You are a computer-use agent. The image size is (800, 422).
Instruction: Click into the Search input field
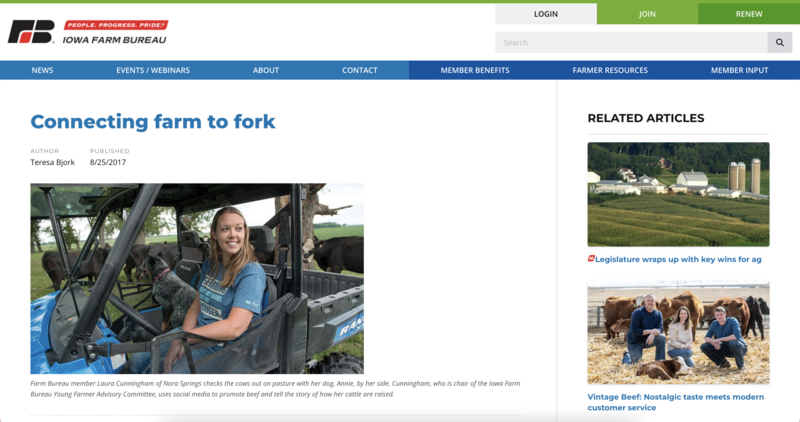tap(631, 42)
